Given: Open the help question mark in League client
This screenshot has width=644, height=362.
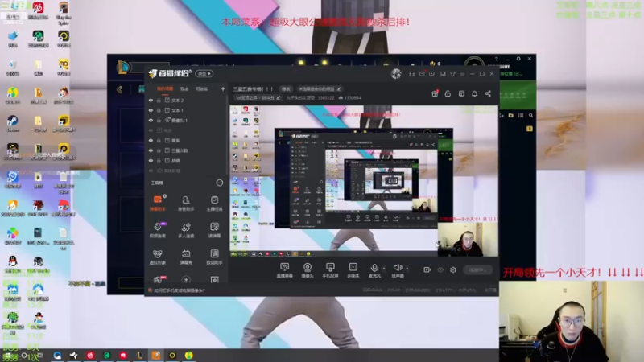Looking at the screenshot, I should point(496,59).
